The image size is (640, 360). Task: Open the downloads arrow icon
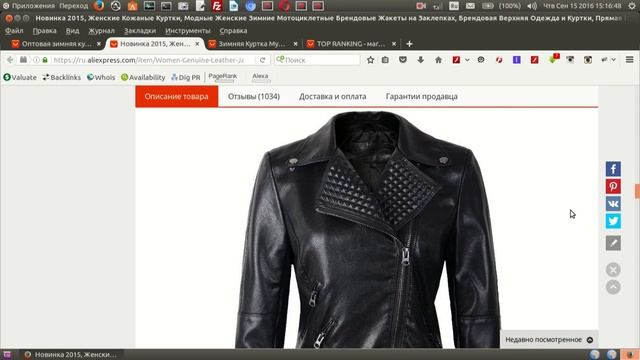pyautogui.click(x=420, y=60)
